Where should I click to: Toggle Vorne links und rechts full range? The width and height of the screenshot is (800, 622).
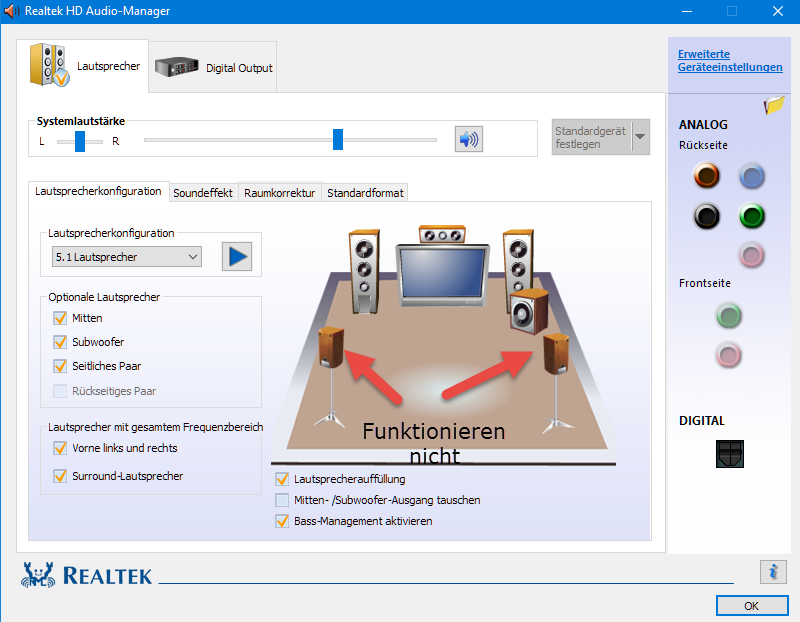click(x=60, y=448)
